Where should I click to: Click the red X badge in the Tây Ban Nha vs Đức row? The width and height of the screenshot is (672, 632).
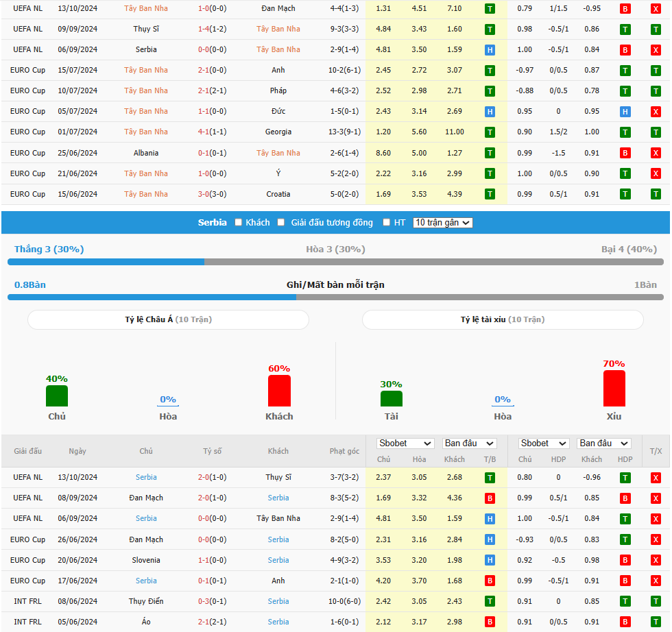(656, 112)
